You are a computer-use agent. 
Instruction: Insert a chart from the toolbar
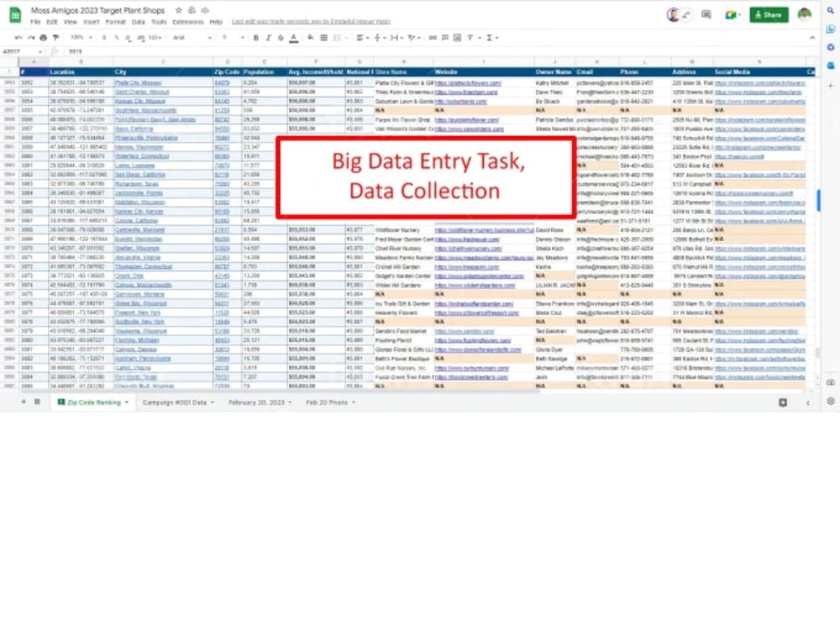click(x=458, y=38)
